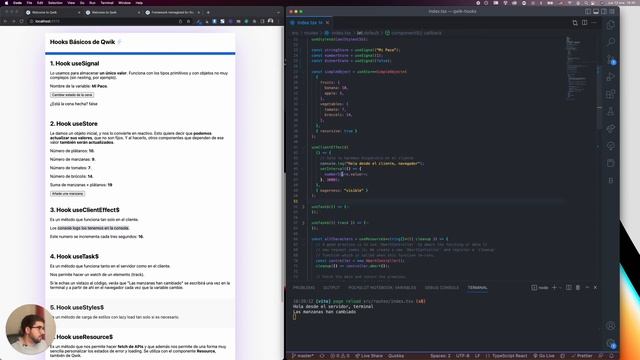Open Manage gear icon in the activity bar
This screenshot has height=360, width=640.
coord(611,343)
